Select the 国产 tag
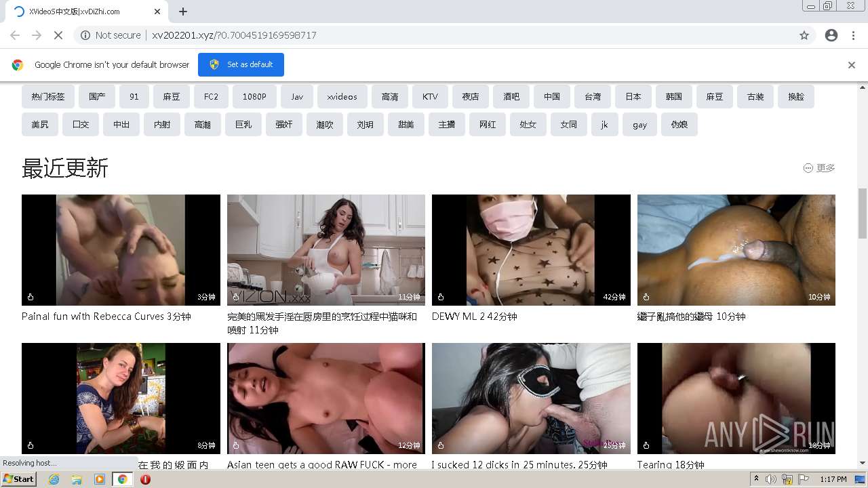Image resolution: width=868 pixels, height=488 pixels. click(x=97, y=97)
